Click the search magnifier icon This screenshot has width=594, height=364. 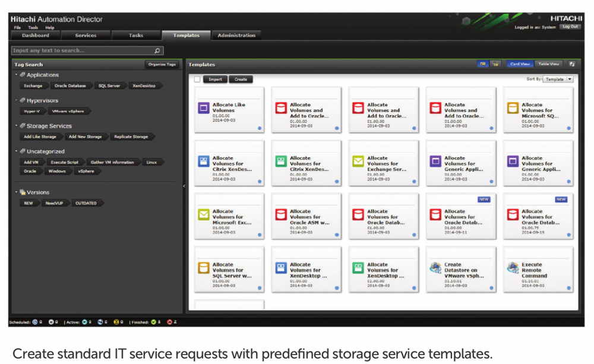157,50
